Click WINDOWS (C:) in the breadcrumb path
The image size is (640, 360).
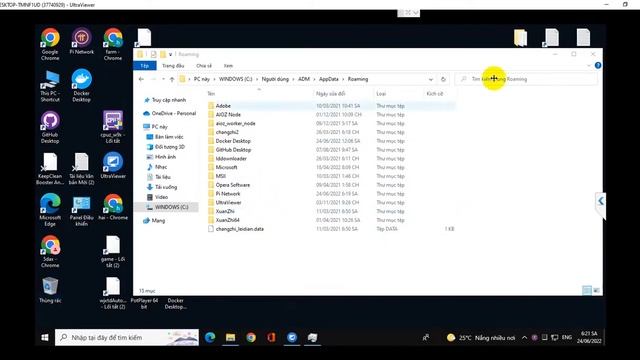236,79
